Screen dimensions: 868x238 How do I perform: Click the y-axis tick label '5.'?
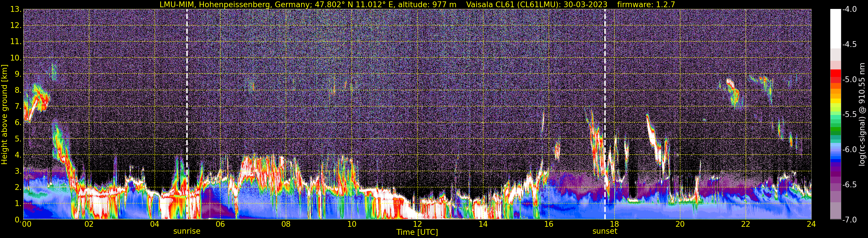[x=18, y=139]
